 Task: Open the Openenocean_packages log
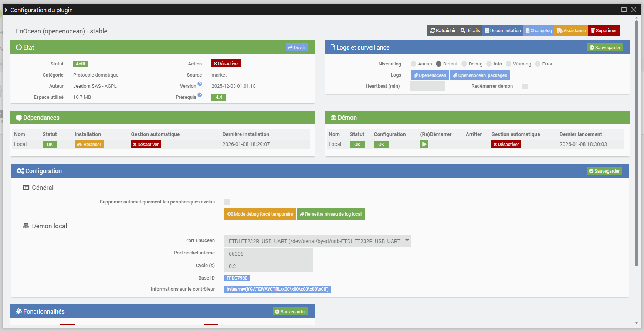click(x=480, y=75)
